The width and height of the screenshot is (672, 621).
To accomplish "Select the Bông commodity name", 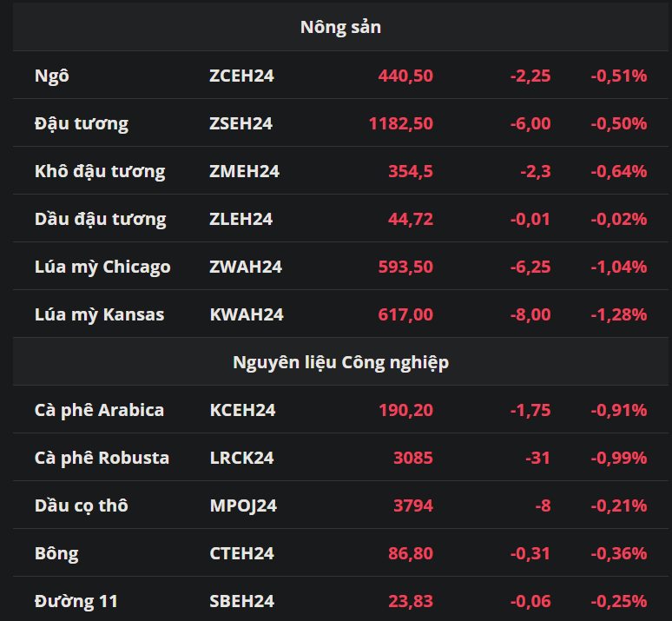I will coord(56,553).
